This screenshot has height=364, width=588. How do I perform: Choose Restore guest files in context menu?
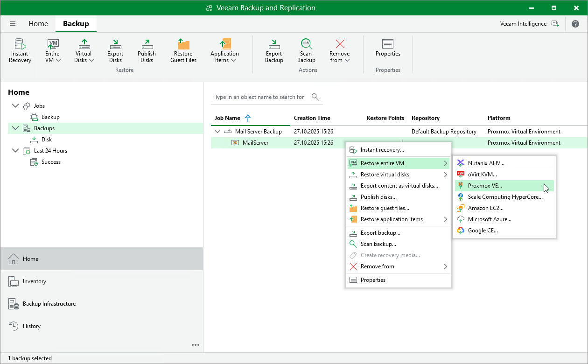[385, 208]
